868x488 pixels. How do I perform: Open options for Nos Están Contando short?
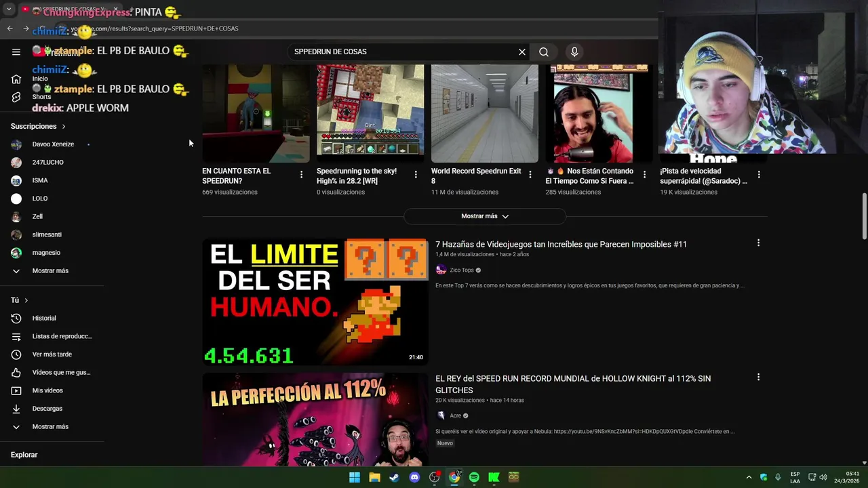(644, 175)
